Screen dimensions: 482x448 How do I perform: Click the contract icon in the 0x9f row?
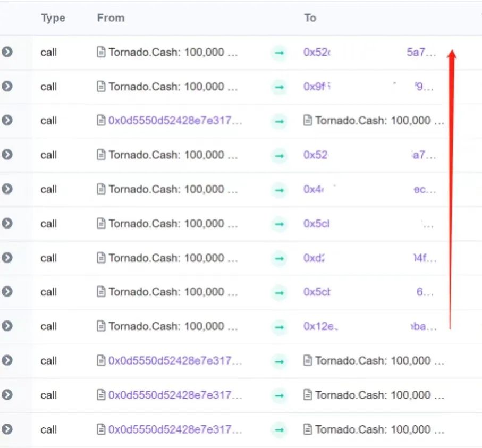(101, 87)
